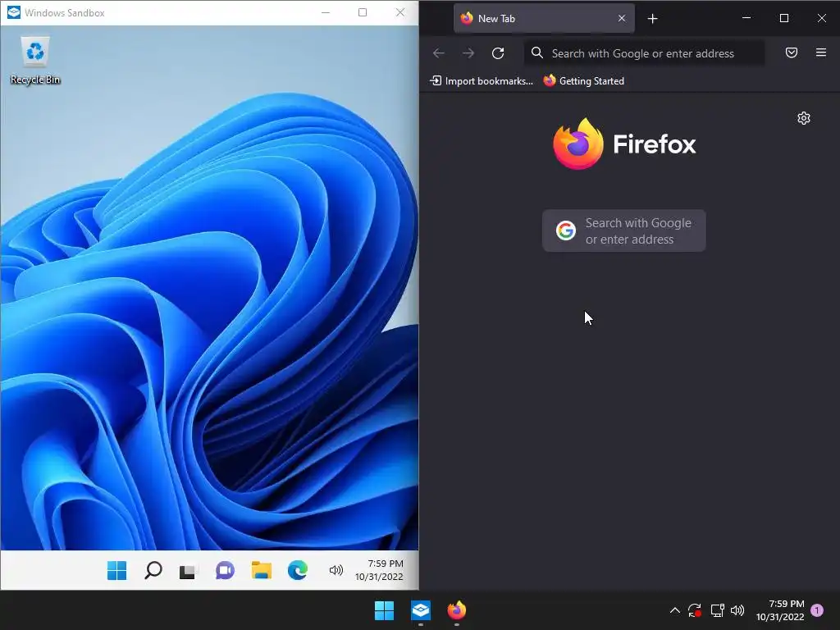Open the Recycle Bin in Windows Sandbox
The image size is (840, 630).
pyautogui.click(x=34, y=60)
